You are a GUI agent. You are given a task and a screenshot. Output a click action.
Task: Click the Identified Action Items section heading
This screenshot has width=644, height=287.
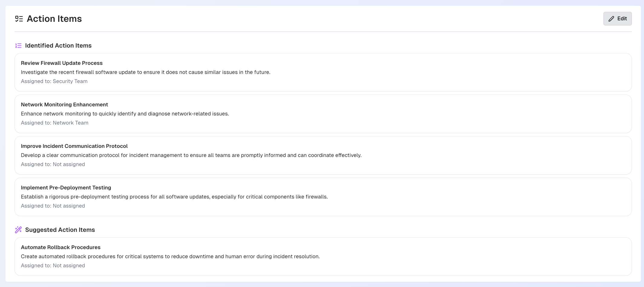click(x=58, y=45)
